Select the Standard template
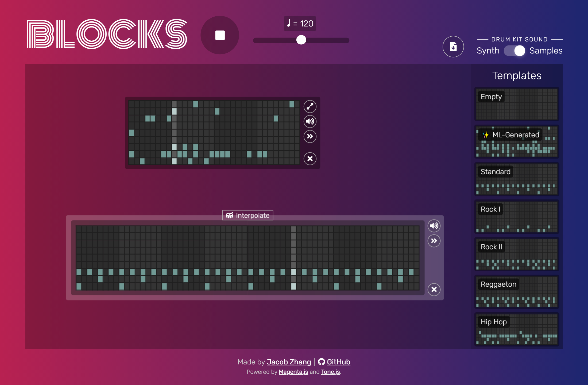Viewport: 588px width, 385px height. (x=516, y=179)
